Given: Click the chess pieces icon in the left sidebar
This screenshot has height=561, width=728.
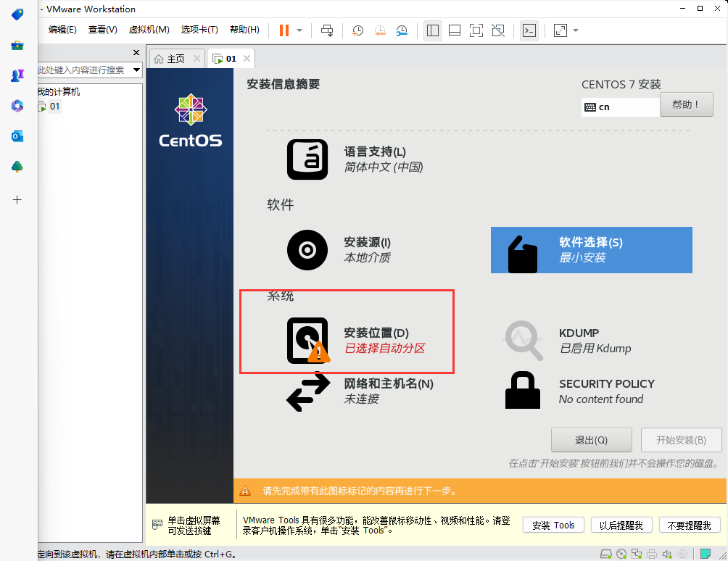Looking at the screenshot, I should coord(17,75).
